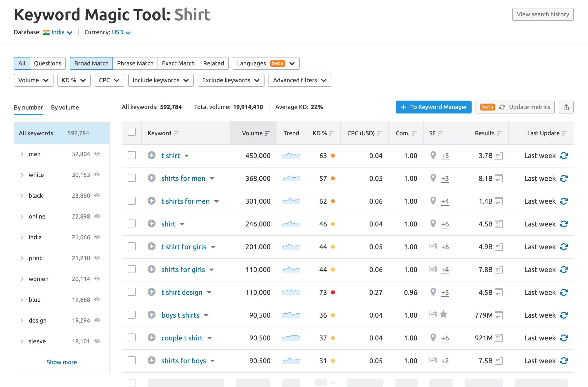Click the To Keyword Manager button
The height and width of the screenshot is (387, 588).
(433, 107)
